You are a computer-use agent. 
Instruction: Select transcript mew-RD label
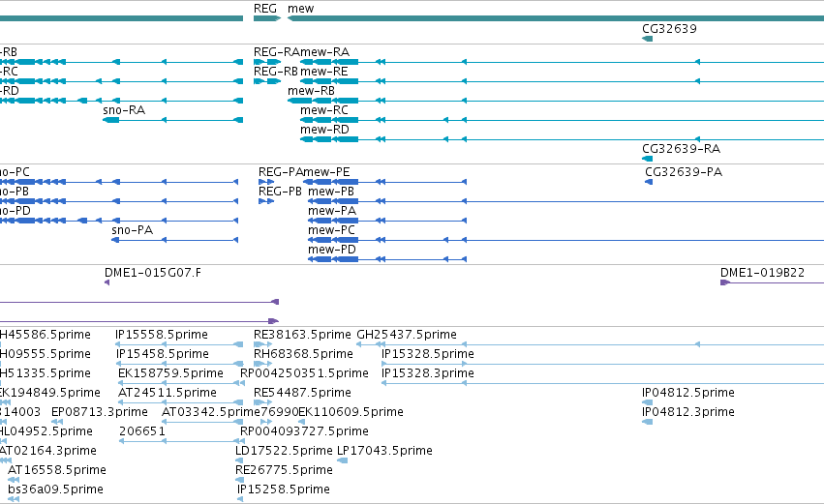[324, 130]
